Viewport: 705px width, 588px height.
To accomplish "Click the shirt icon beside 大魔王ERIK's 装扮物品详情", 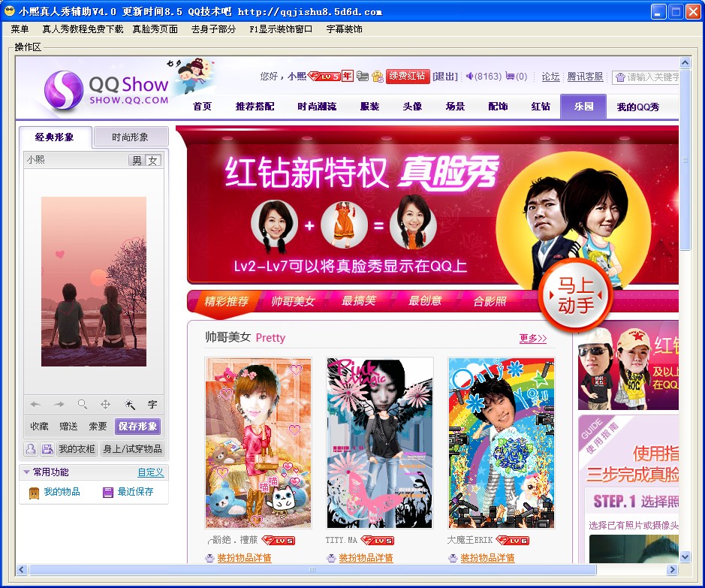I will point(453,558).
